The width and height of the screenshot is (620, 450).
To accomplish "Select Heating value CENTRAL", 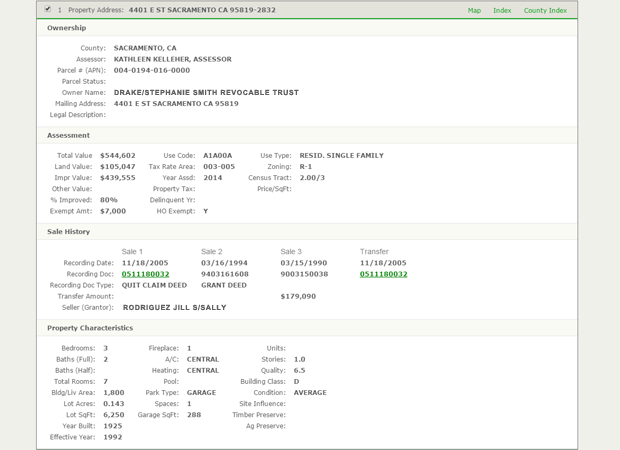I will (203, 370).
